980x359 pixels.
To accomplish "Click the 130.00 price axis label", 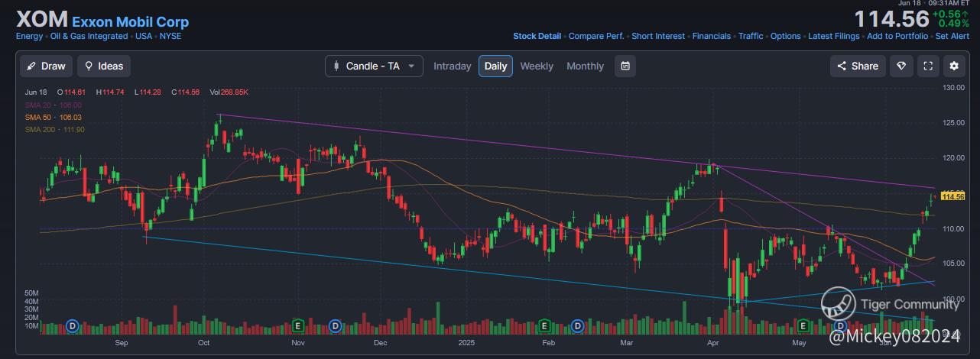I will [x=953, y=88].
